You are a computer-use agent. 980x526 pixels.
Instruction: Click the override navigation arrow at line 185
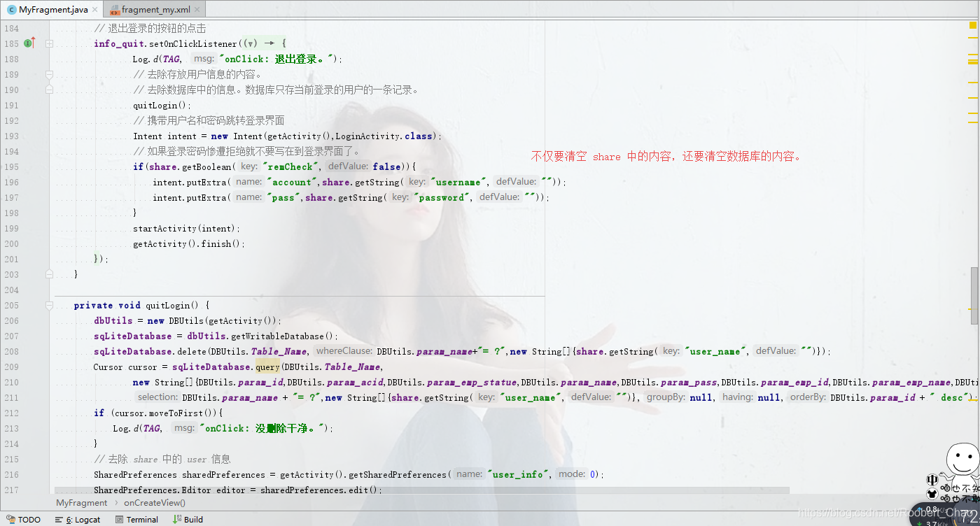coord(31,42)
